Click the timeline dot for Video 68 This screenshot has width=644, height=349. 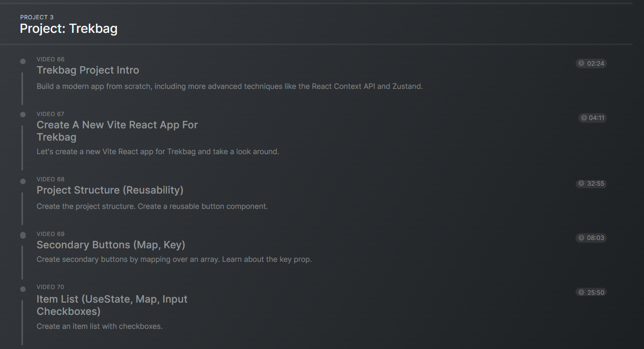click(23, 181)
